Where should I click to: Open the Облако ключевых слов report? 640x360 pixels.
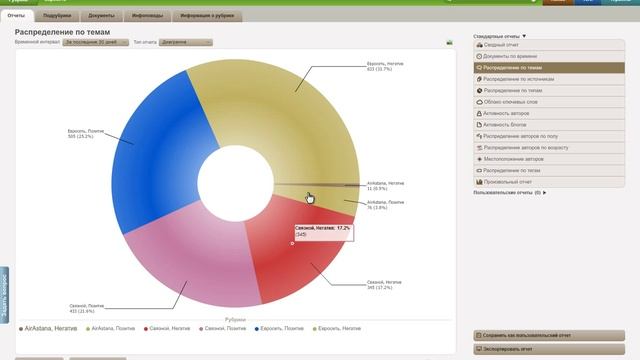pos(549,102)
